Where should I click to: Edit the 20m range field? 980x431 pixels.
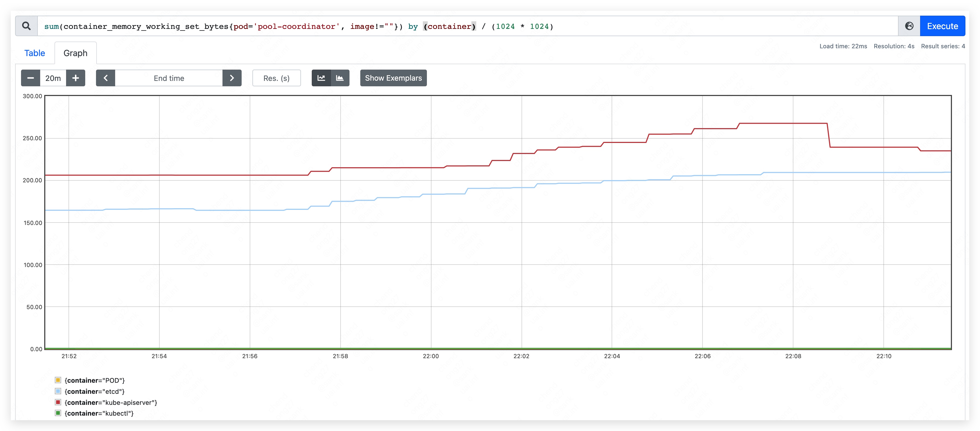tap(53, 78)
